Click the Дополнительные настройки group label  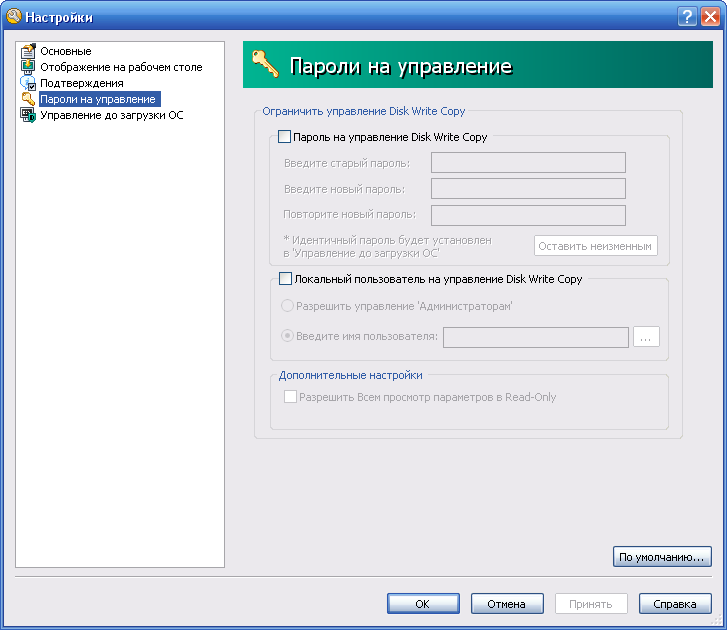351,375
